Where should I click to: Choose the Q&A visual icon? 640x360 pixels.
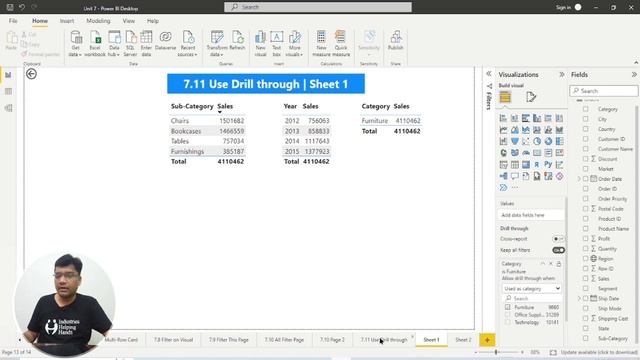click(x=515, y=176)
